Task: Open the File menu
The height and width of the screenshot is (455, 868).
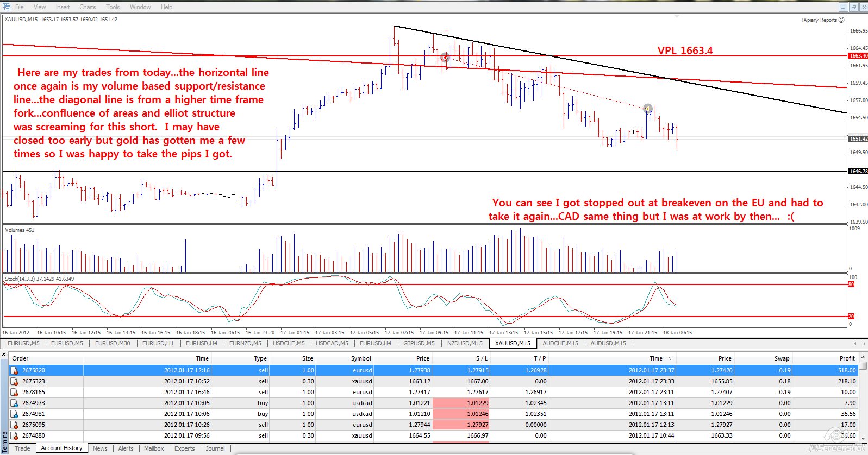Action: point(19,7)
